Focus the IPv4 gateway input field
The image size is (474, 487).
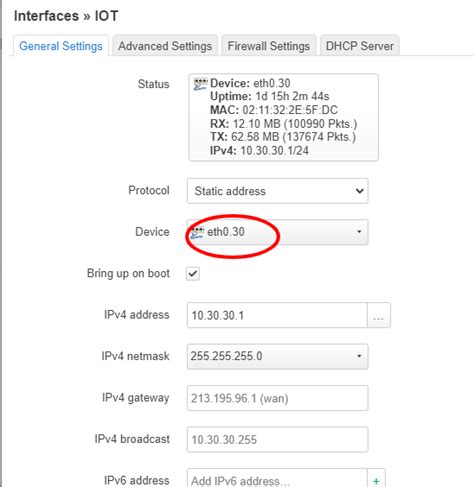tap(277, 398)
